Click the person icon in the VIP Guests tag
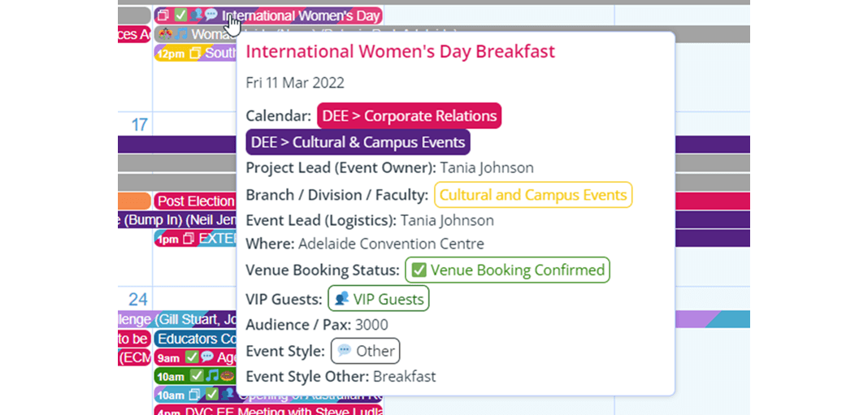The width and height of the screenshot is (868, 415). tap(342, 300)
